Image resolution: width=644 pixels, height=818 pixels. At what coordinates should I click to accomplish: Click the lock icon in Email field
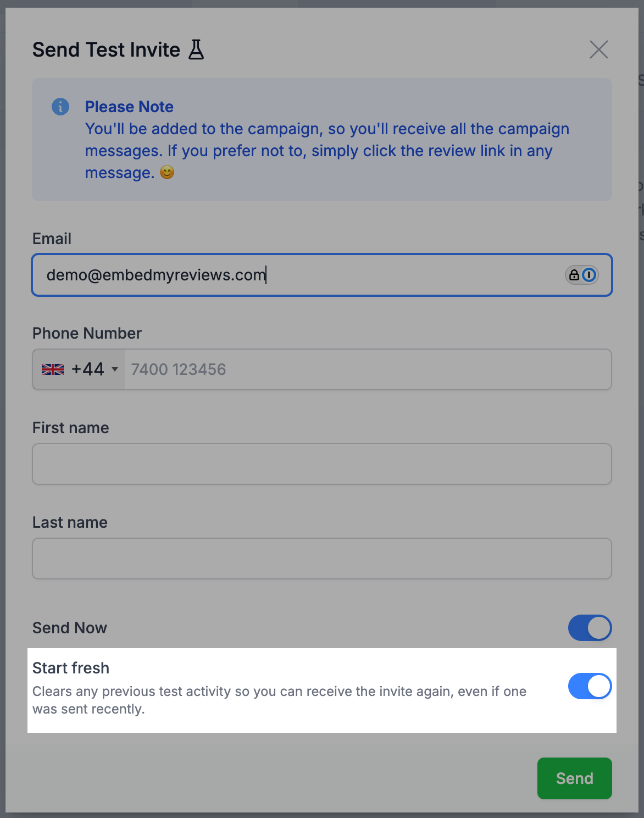[574, 275]
